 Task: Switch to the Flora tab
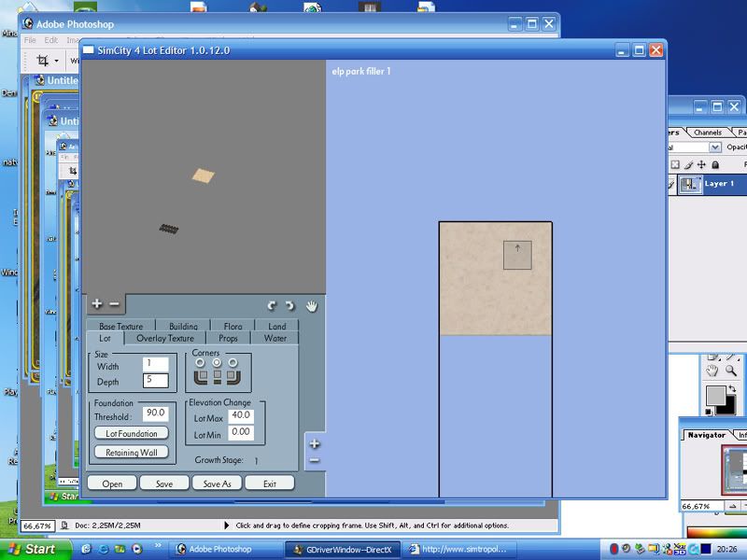[233, 326]
